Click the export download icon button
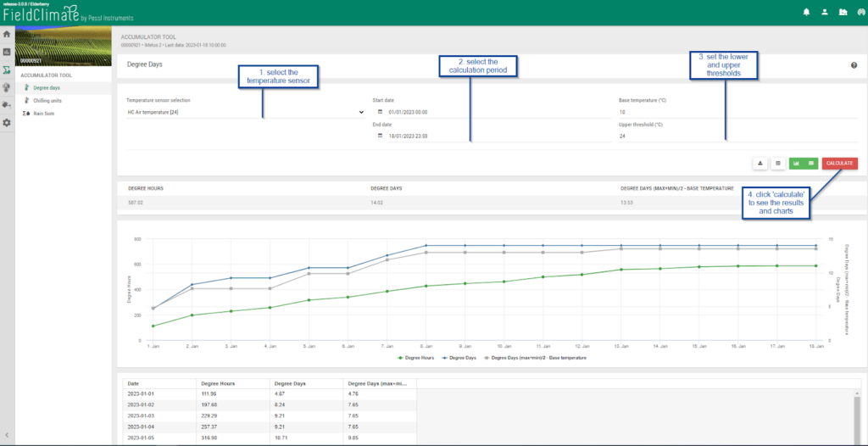Viewport: 868px width, 446px height. click(760, 164)
